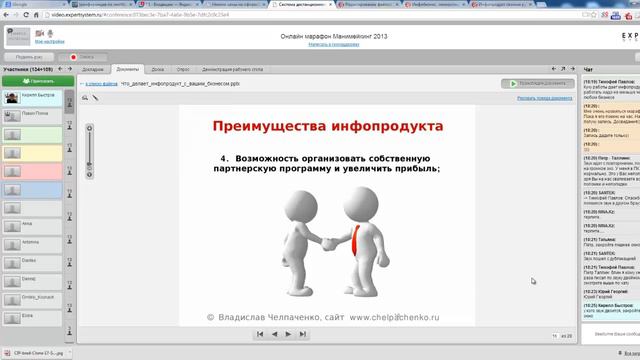Jump to the first slide

(260, 334)
